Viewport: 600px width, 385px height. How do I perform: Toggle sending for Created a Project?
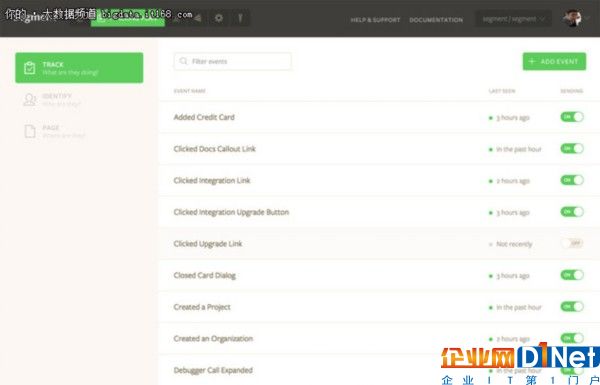click(572, 307)
